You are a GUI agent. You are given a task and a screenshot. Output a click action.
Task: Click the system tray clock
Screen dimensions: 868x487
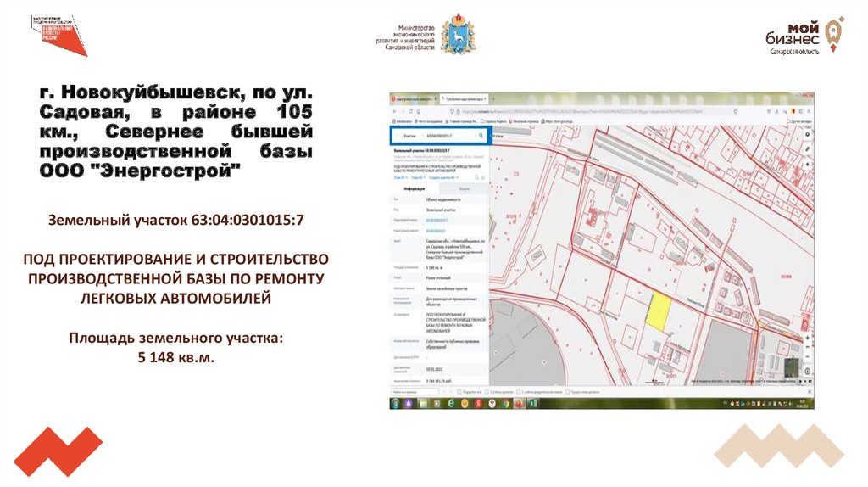pos(802,404)
